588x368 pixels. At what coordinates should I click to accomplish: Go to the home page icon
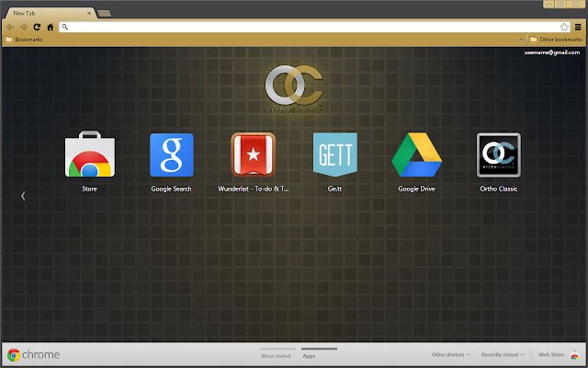51,27
